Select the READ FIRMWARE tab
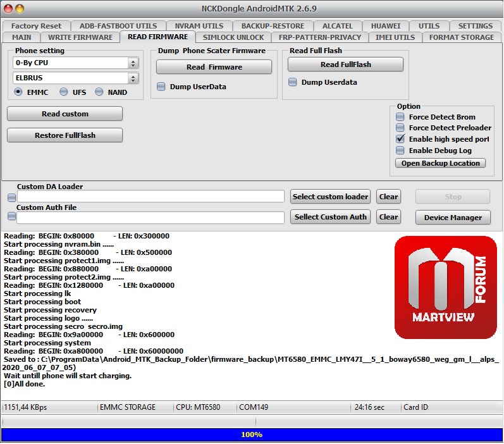504x444 pixels. 157,37
